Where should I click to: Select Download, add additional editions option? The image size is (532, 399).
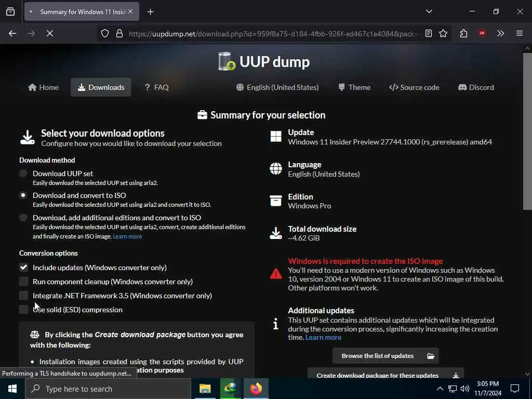(x=23, y=218)
